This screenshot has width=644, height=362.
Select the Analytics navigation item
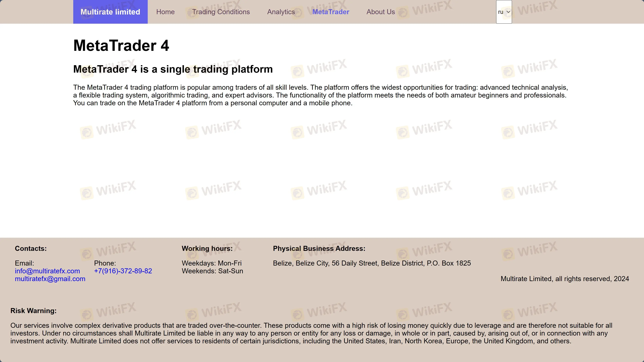[x=281, y=12]
